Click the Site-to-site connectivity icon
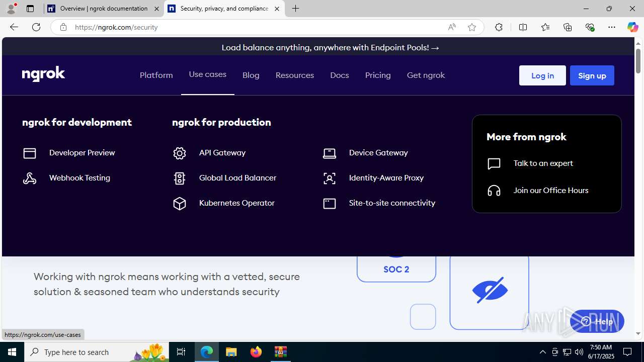Viewport: 644px width, 362px height. click(330, 203)
